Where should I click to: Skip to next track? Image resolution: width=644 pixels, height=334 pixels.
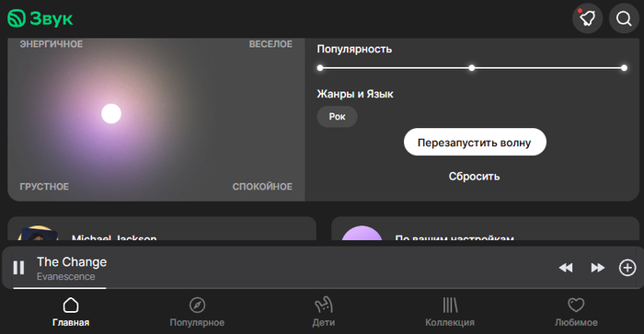pyautogui.click(x=598, y=268)
